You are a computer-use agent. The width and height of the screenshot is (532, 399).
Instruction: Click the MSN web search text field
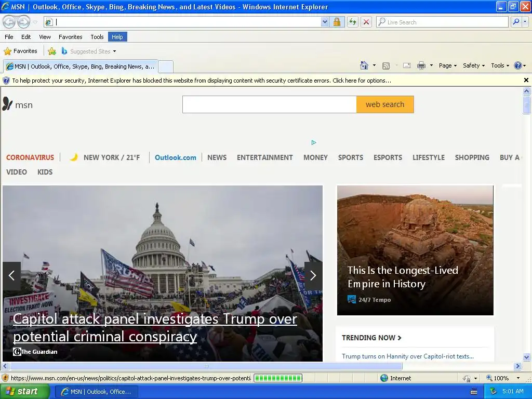pyautogui.click(x=270, y=104)
